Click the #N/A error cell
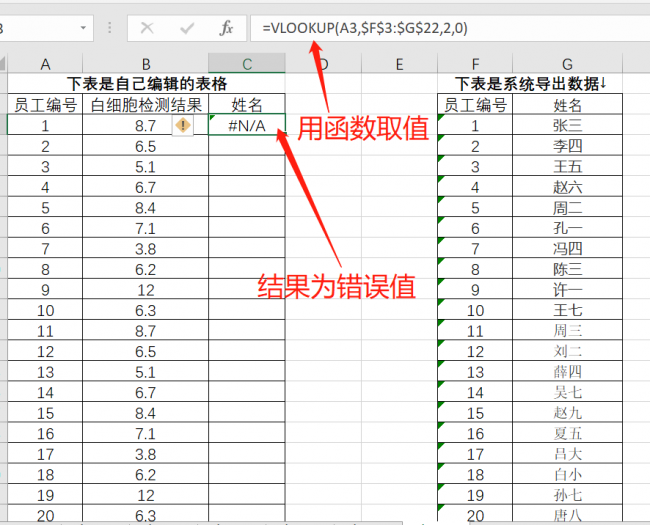The width and height of the screenshot is (650, 525). [x=247, y=125]
